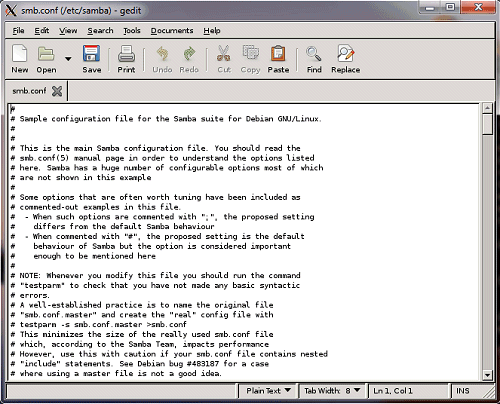This screenshot has height=404, width=500.
Task: Expand the Open recent files arrow
Action: click(x=68, y=59)
